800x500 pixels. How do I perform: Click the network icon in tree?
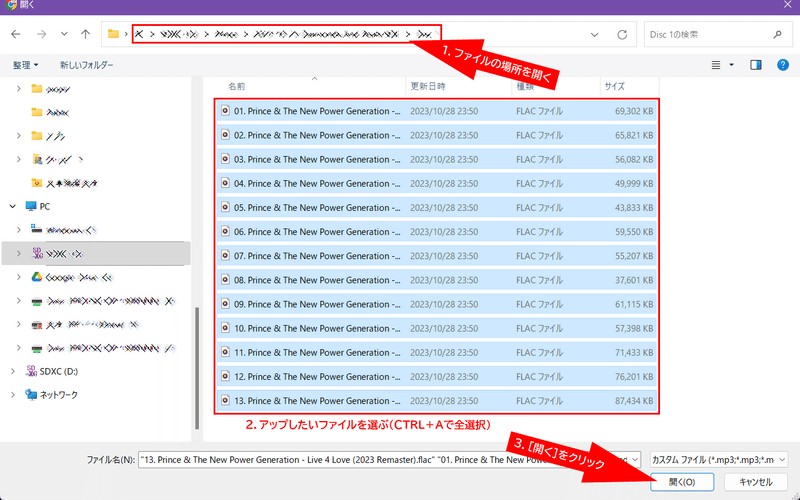pos(31,394)
